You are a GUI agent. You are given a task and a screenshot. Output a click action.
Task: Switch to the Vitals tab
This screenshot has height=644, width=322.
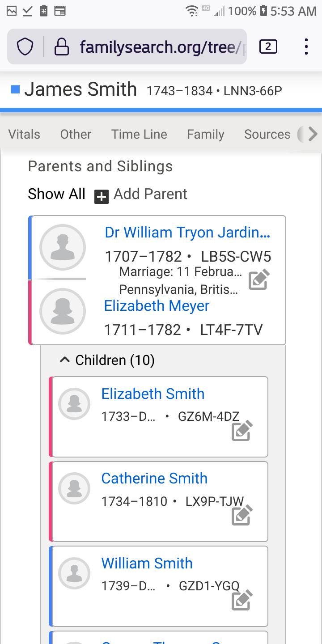point(24,134)
